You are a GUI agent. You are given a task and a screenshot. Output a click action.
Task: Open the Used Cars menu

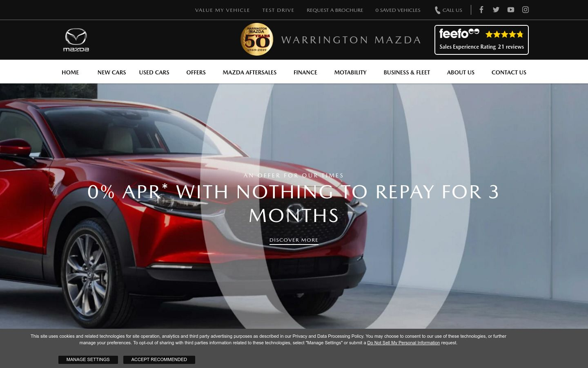pos(154,72)
